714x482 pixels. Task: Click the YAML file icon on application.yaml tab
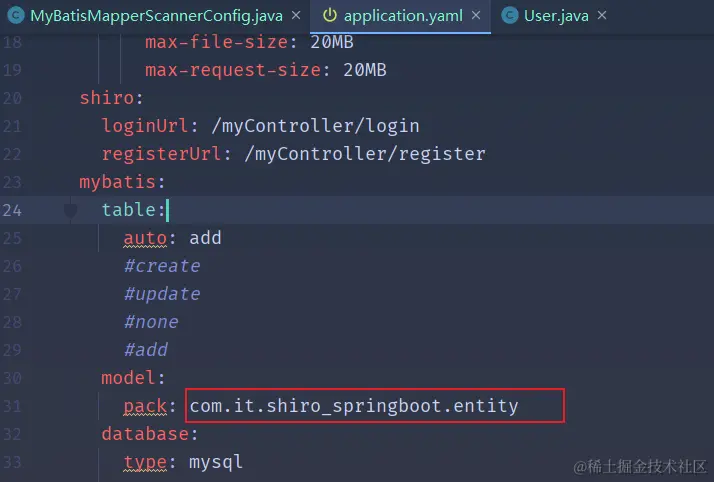[330, 15]
